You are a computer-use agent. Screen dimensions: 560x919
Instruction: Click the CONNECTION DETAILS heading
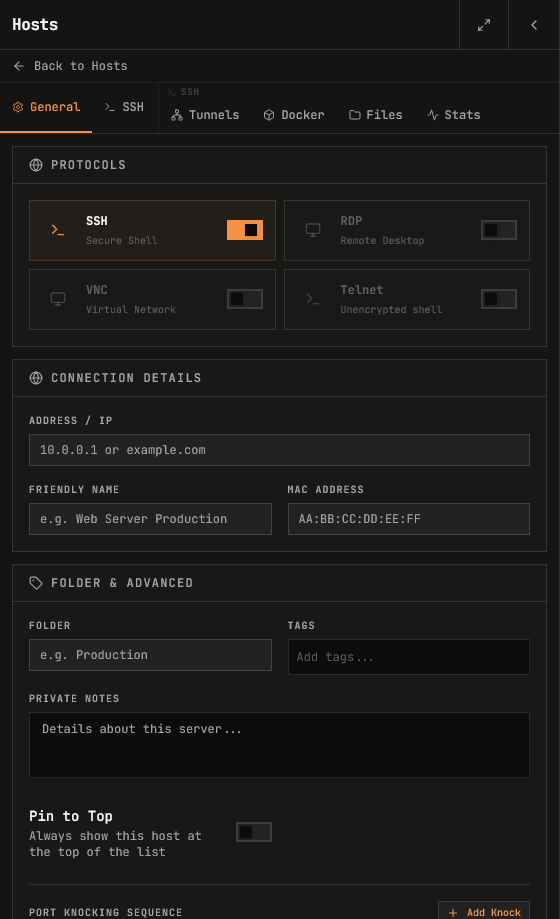[x=126, y=378]
